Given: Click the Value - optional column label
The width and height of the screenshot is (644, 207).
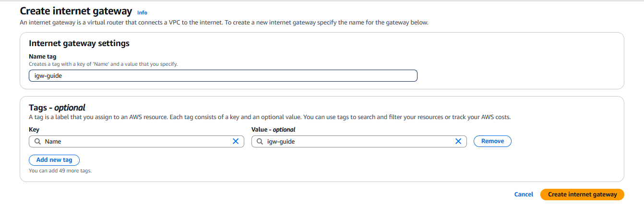Looking at the screenshot, I should (x=274, y=130).
